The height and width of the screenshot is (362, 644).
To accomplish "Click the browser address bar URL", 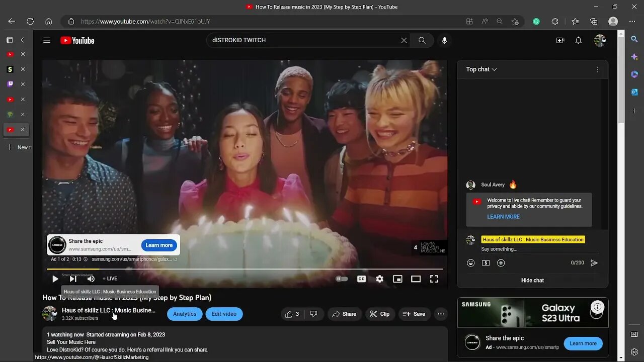I will click(146, 22).
